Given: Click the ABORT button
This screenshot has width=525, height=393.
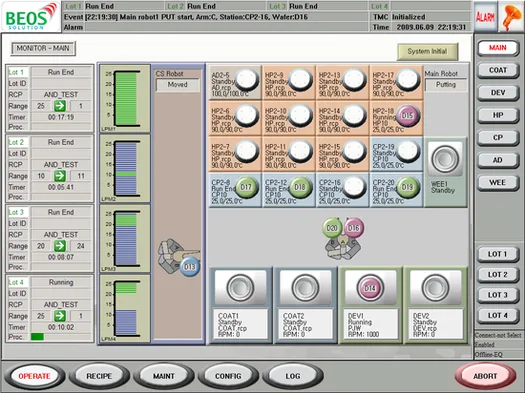Looking at the screenshot, I should tap(485, 376).
